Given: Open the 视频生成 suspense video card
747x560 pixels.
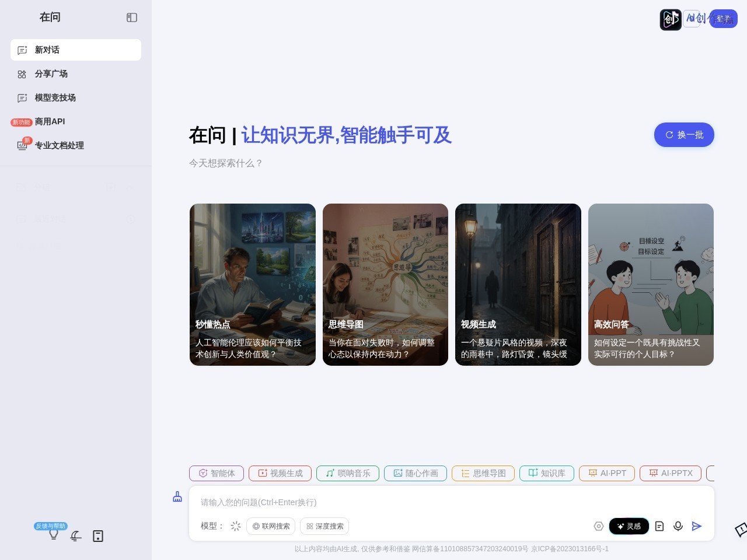Looking at the screenshot, I should [518, 285].
